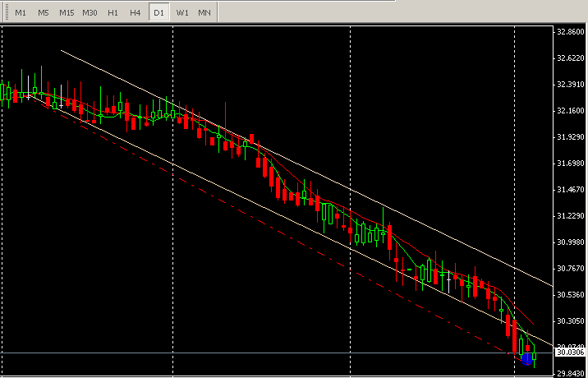
Task: Click the 30.9980 price scale label
Action: [x=571, y=242]
